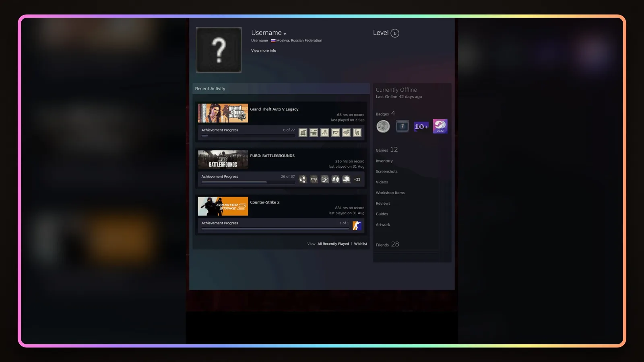Open the View more info link

click(264, 51)
